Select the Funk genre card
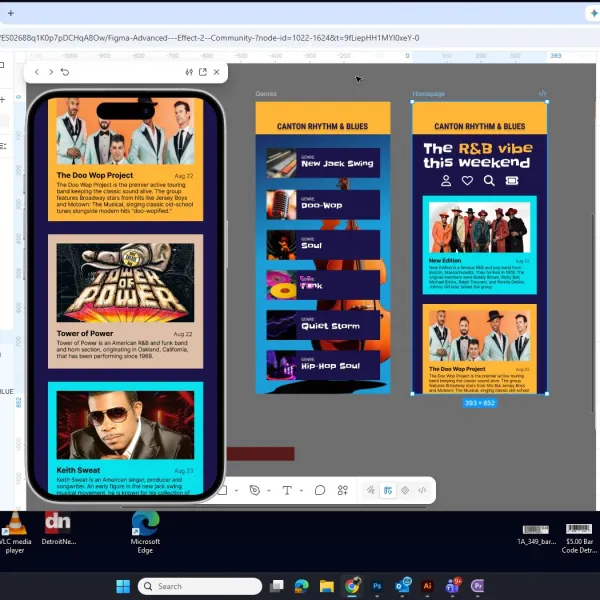This screenshot has height=600, width=600. coord(323,285)
